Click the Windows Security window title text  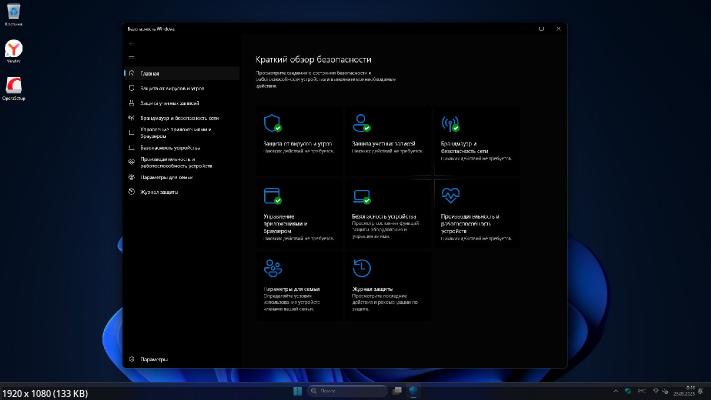click(x=151, y=29)
